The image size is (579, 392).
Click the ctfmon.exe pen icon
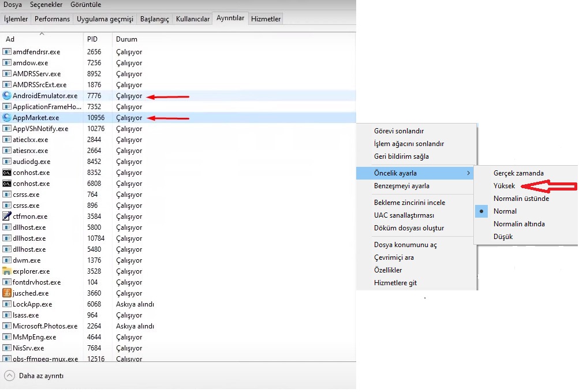(x=7, y=216)
